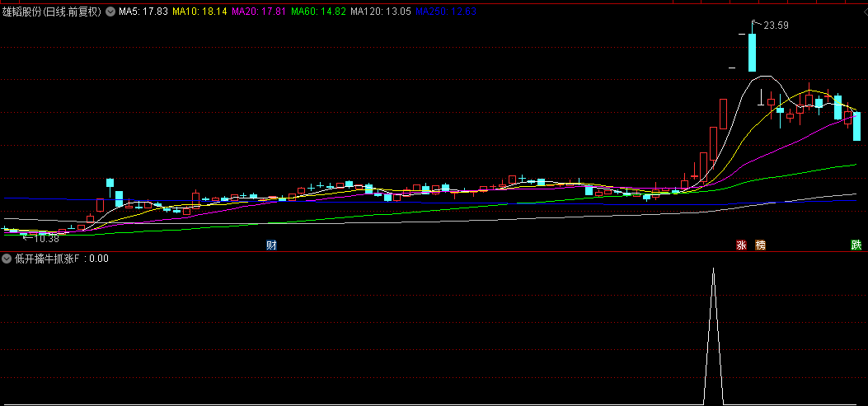Viewport: 868px width, 406px height.
Task: Click the green 跌 marker icon
Action: [856, 245]
